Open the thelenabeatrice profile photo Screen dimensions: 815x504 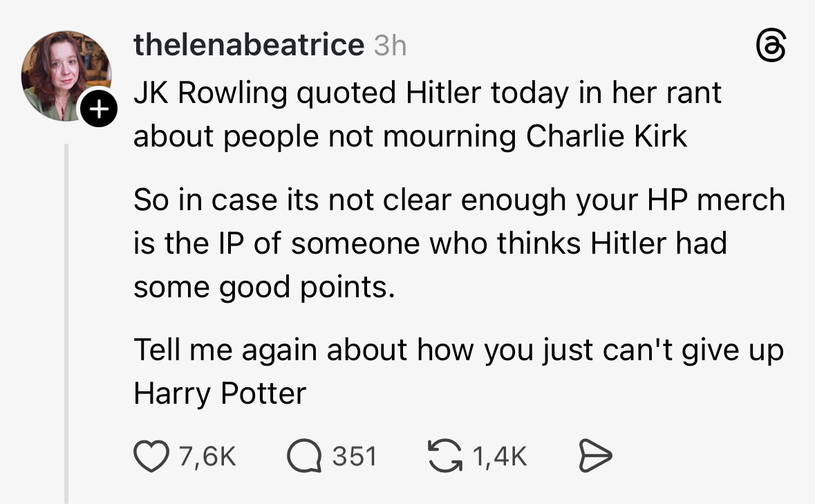(x=66, y=75)
